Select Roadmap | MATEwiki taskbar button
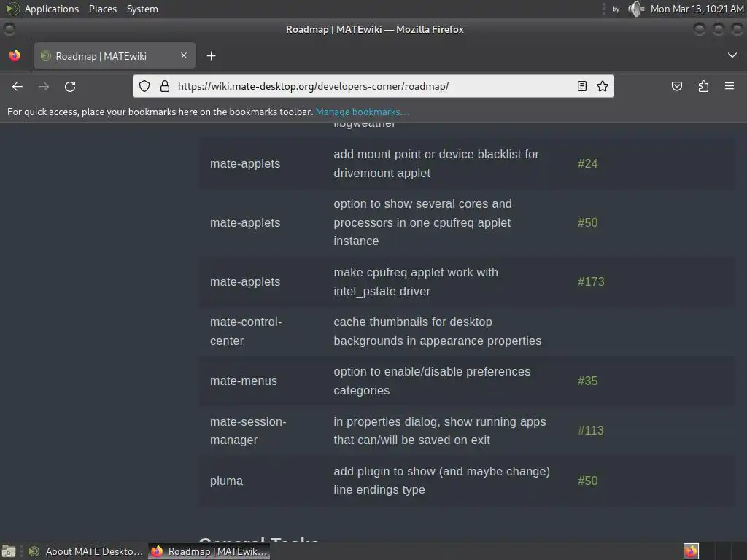The image size is (747, 560). [x=209, y=551]
